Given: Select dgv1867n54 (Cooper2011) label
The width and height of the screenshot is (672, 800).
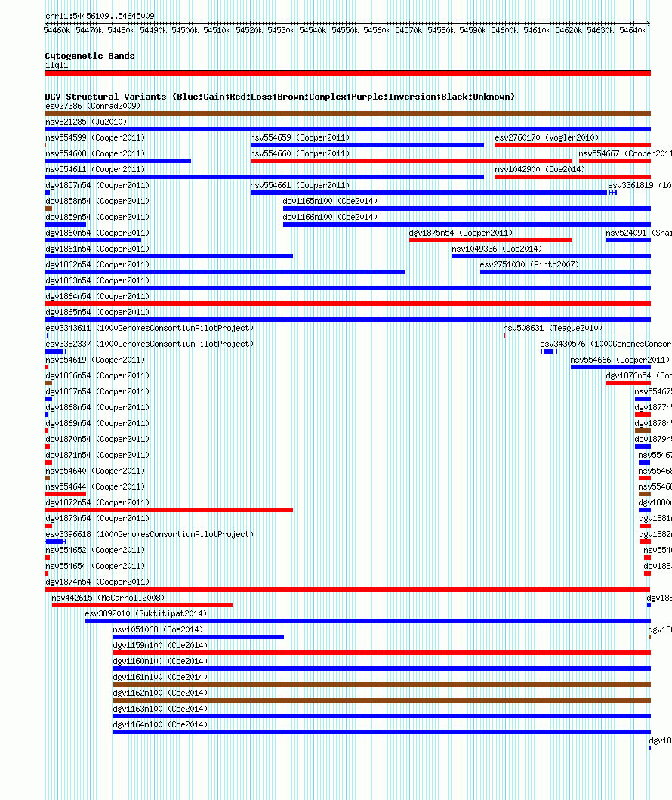Looking at the screenshot, I should click(x=97, y=391).
